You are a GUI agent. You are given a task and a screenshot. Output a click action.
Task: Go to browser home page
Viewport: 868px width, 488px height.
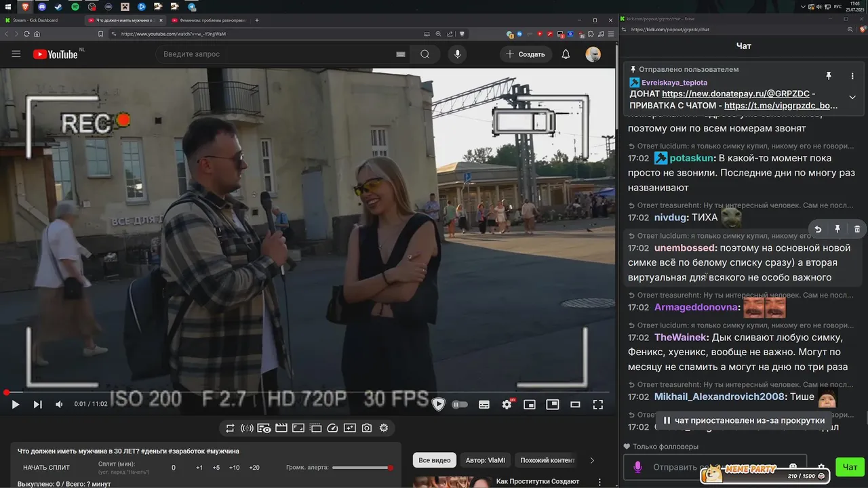point(37,34)
